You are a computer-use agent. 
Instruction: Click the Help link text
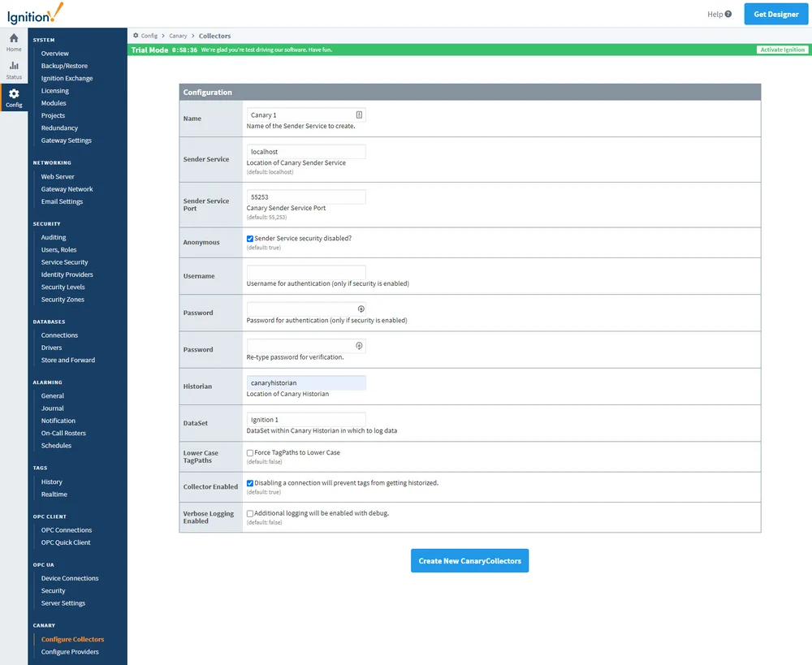pyautogui.click(x=715, y=14)
